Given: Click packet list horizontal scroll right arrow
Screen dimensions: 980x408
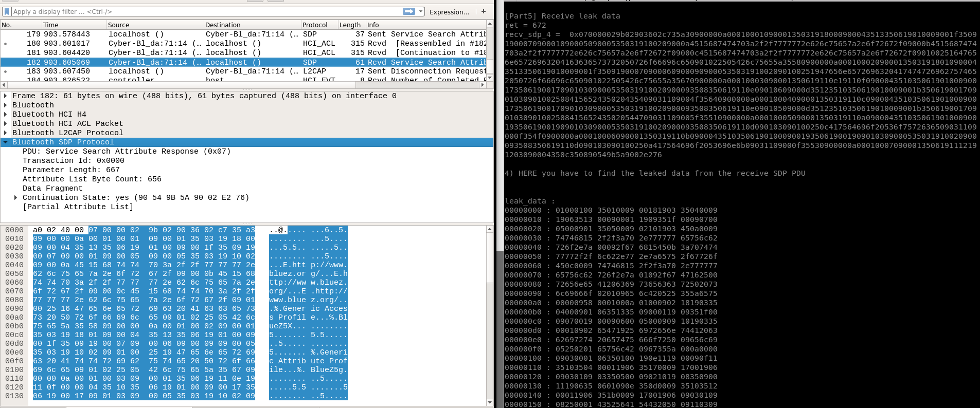Looking at the screenshot, I should click(x=483, y=85).
